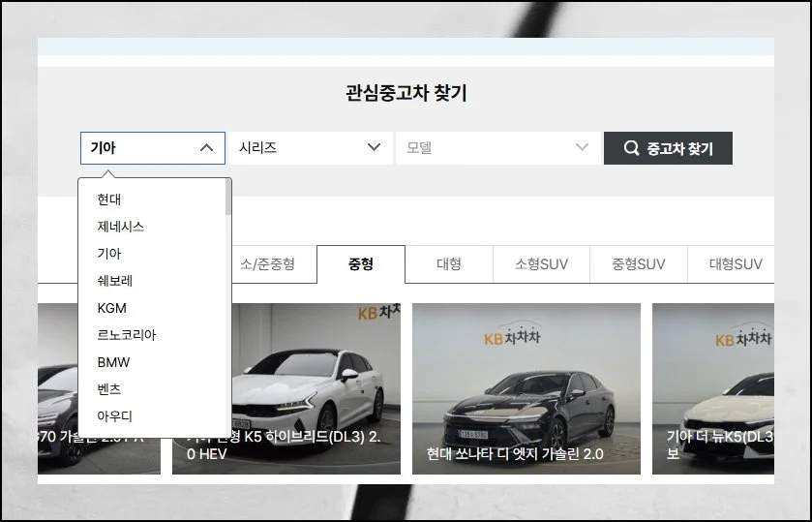The width and height of the screenshot is (812, 522).
Task: Pick KGM from the brand list
Action: [112, 308]
